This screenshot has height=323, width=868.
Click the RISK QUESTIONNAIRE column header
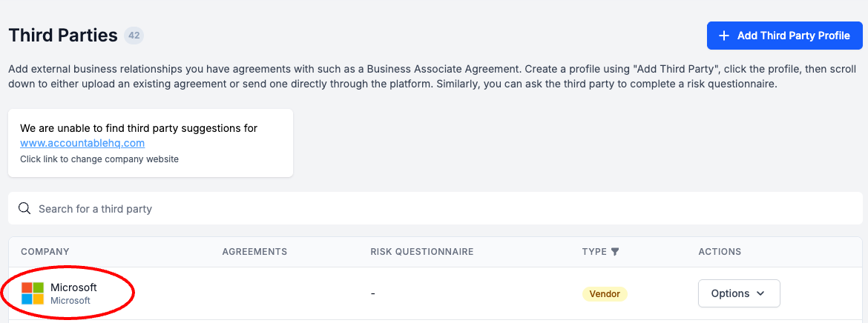pyautogui.click(x=421, y=252)
